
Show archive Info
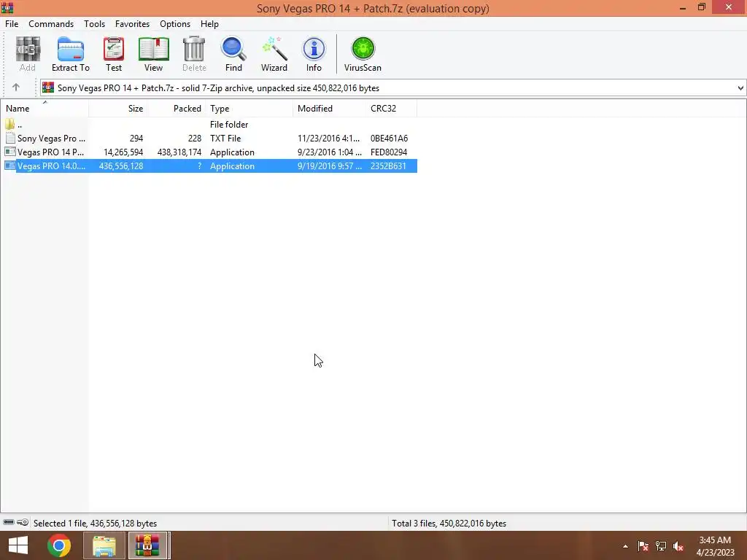coord(314,49)
